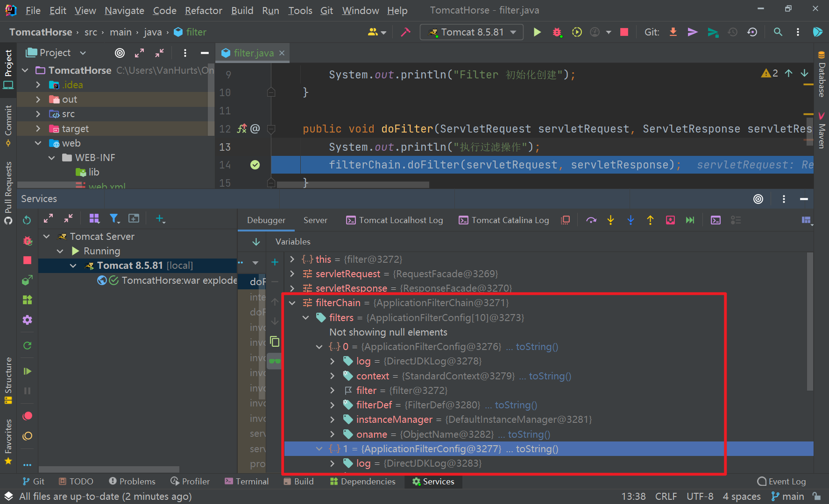Open Evaluate Expression terminal icon in debugger toolbar
The width and height of the screenshot is (829, 504).
[716, 220]
